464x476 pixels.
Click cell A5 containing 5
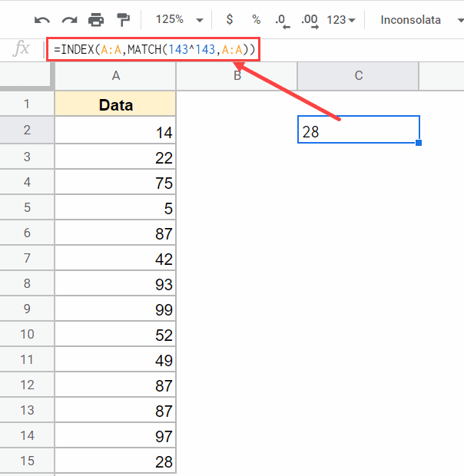(x=115, y=207)
